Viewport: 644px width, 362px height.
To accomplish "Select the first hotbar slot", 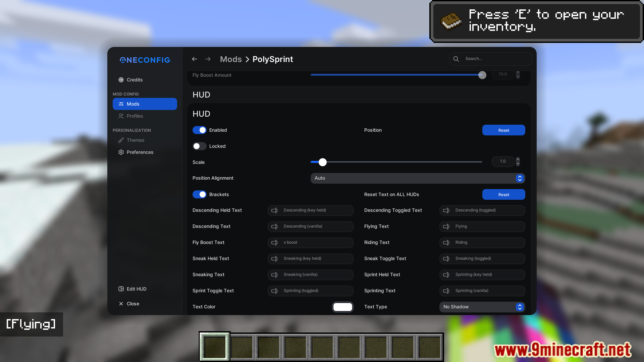I will coord(215,347).
